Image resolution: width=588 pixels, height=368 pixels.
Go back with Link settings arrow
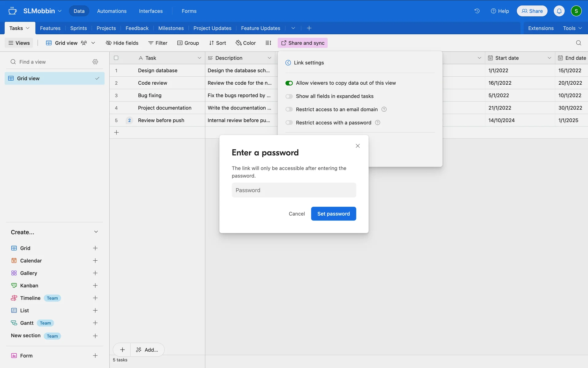288,63
